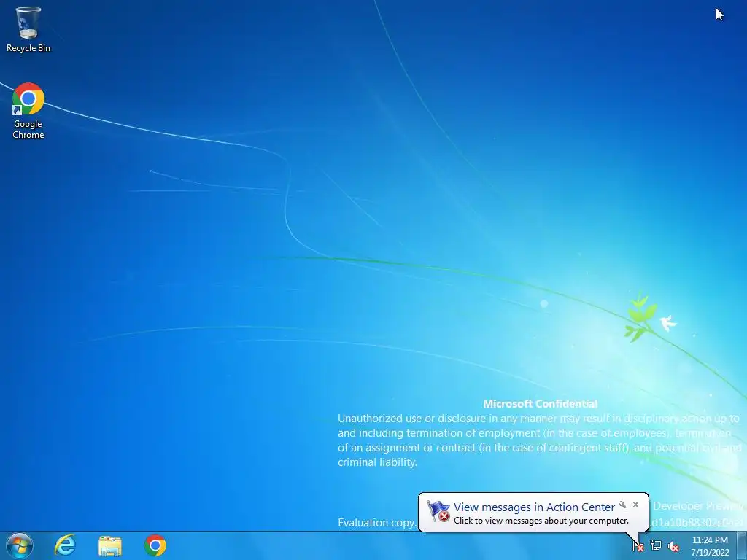The width and height of the screenshot is (747, 560).
Task: Click 'Click to view messages about your computer'
Action: click(x=541, y=521)
